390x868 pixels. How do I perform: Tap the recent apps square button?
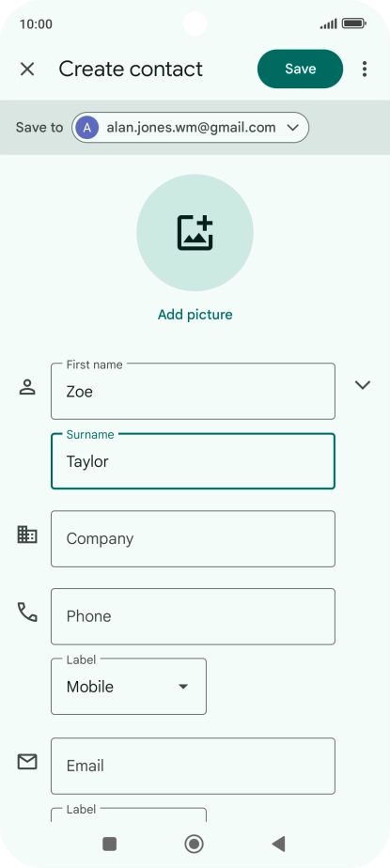(110, 844)
